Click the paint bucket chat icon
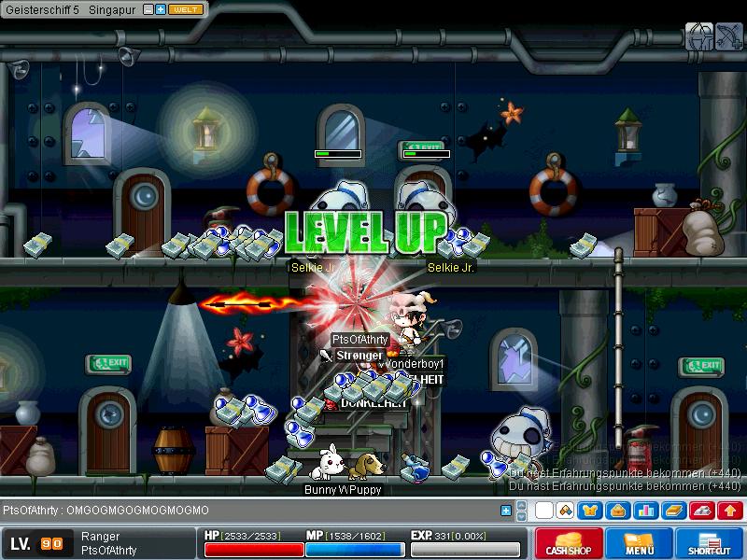 [565, 511]
